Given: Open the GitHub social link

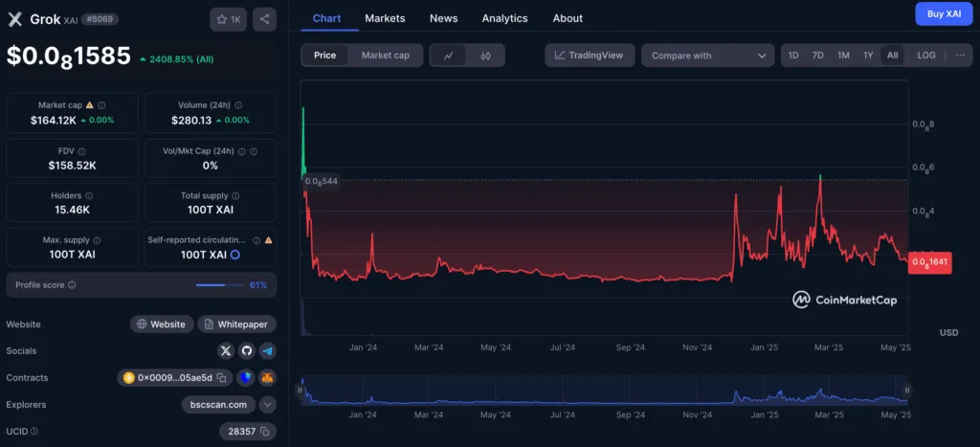Looking at the screenshot, I should point(247,351).
